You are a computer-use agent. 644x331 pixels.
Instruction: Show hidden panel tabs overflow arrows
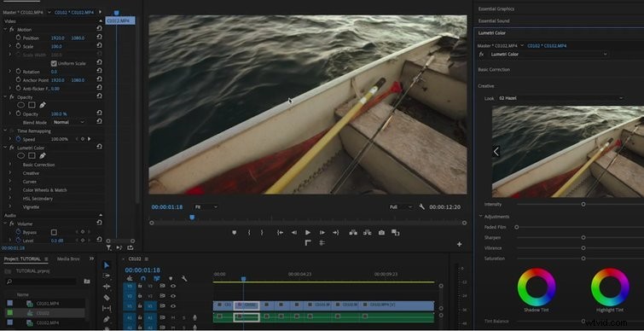coord(91,259)
